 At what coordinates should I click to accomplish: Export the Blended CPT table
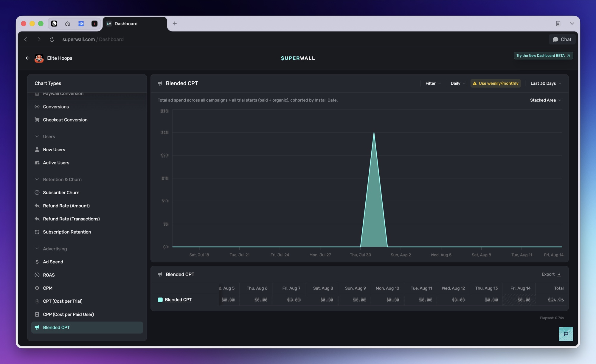(551, 274)
